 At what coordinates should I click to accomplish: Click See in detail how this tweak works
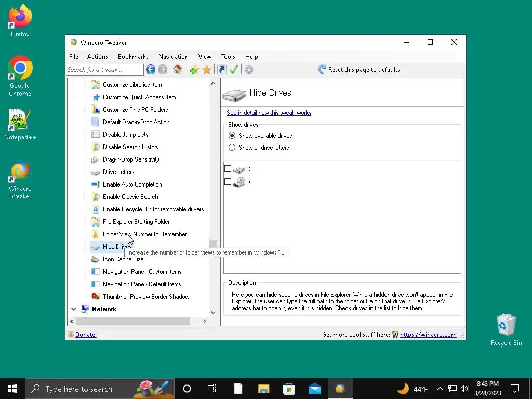click(x=269, y=113)
